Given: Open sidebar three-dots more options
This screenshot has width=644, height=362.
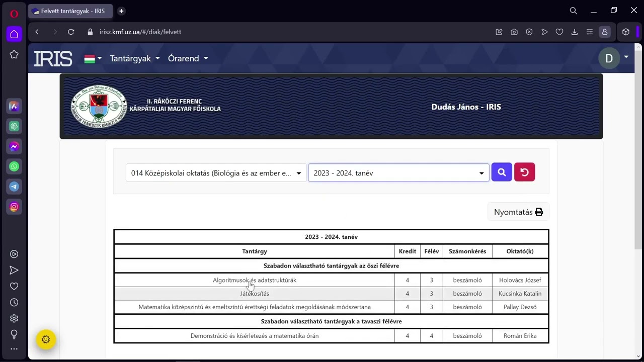Looking at the screenshot, I should (14, 349).
